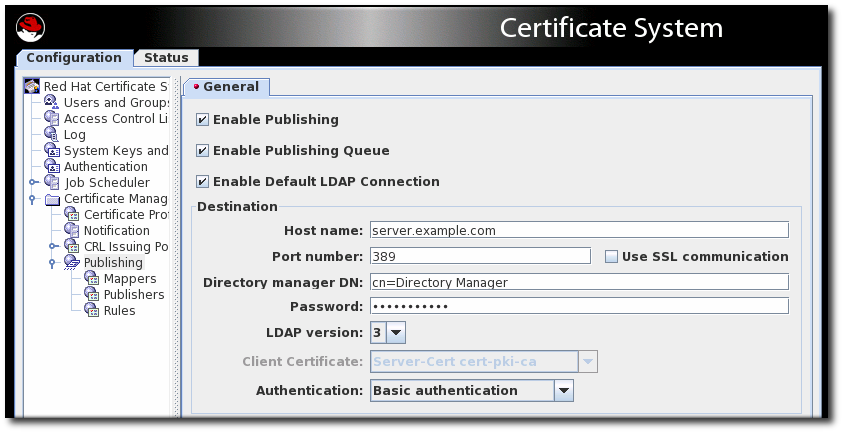
Task: Open the LDAP version dropdown
Action: (x=395, y=332)
